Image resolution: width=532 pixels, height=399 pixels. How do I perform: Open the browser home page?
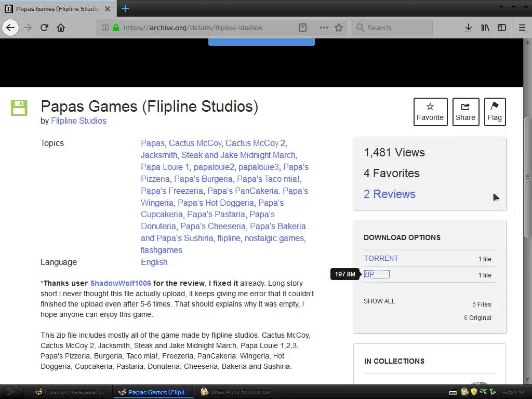[x=61, y=28]
